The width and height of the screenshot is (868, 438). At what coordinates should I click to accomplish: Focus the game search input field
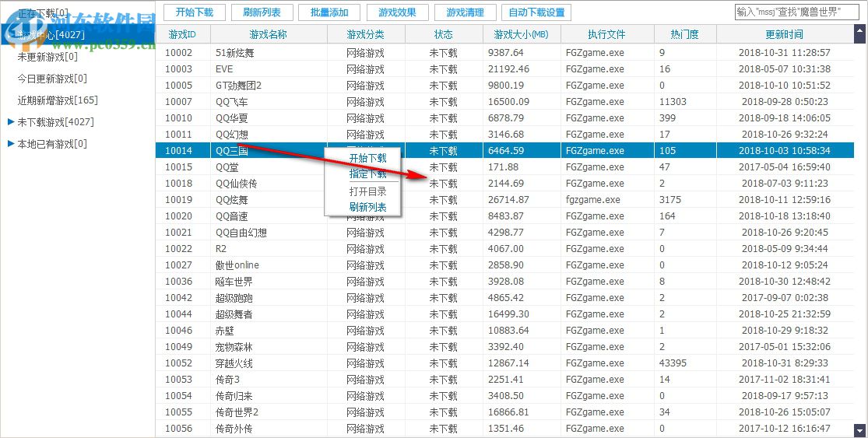796,12
